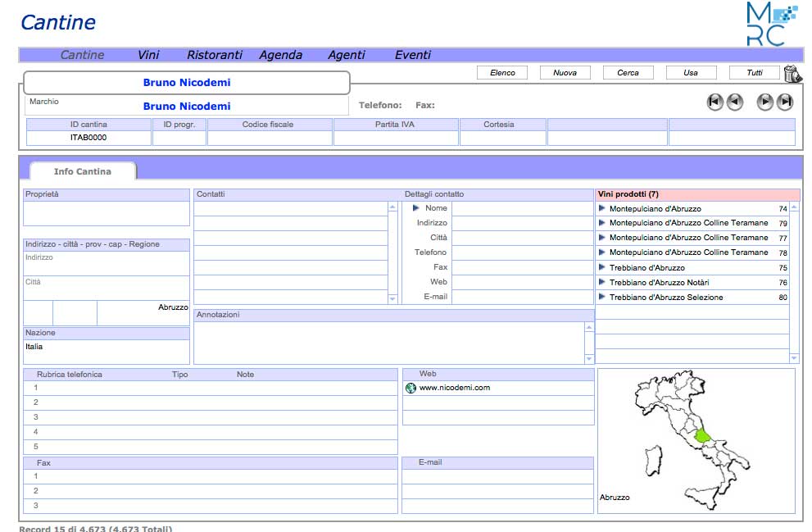Click the Usa button

691,73
